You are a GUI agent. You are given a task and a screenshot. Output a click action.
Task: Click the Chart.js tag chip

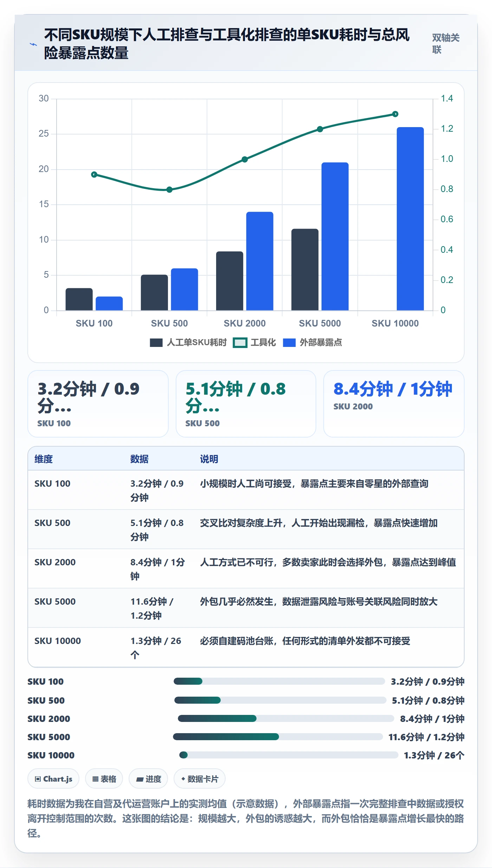pyautogui.click(x=53, y=779)
